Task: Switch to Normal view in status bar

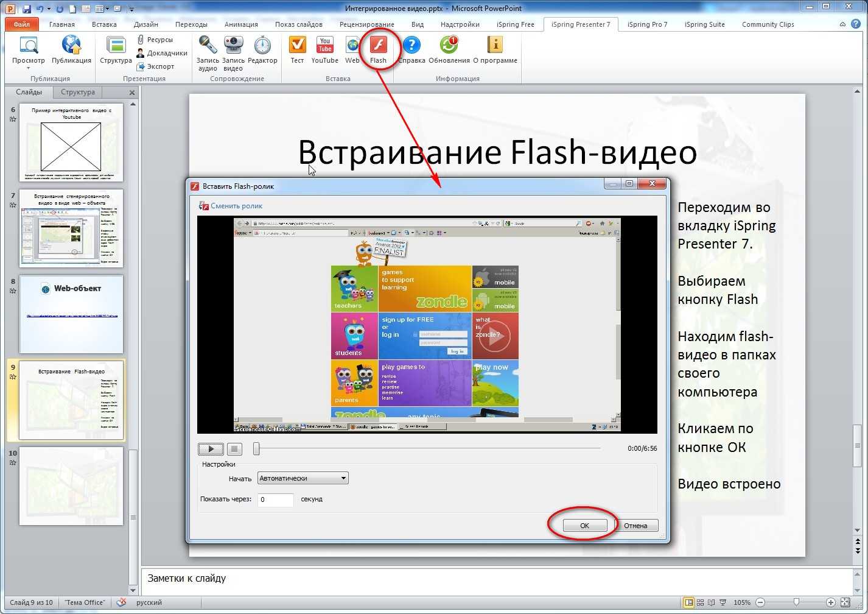Action: 688,602
